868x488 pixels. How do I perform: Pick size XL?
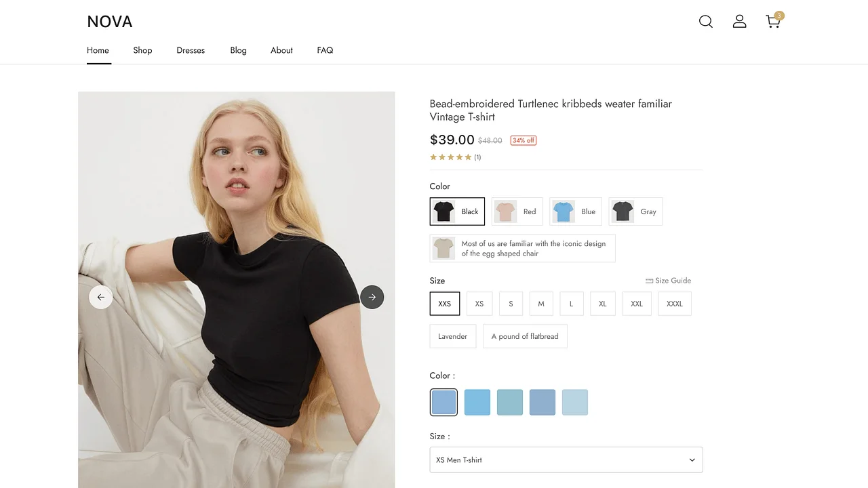pos(602,304)
